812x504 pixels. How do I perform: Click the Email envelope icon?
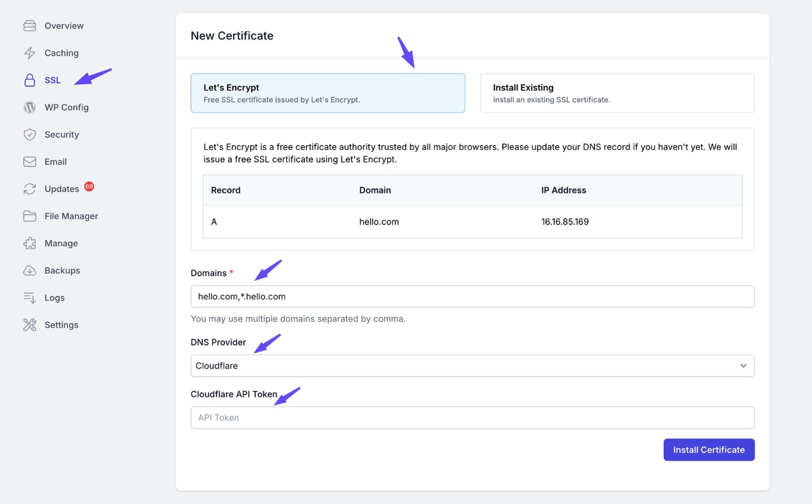tap(30, 162)
